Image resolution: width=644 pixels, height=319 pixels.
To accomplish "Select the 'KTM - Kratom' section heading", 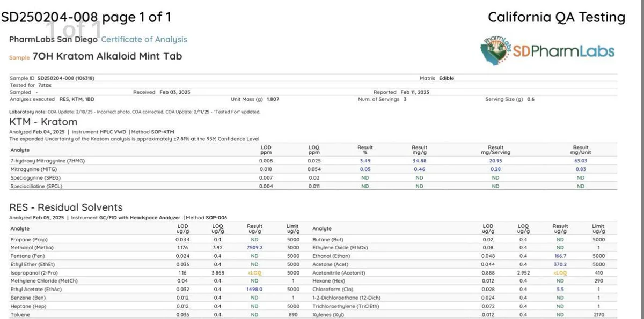I will point(43,122).
